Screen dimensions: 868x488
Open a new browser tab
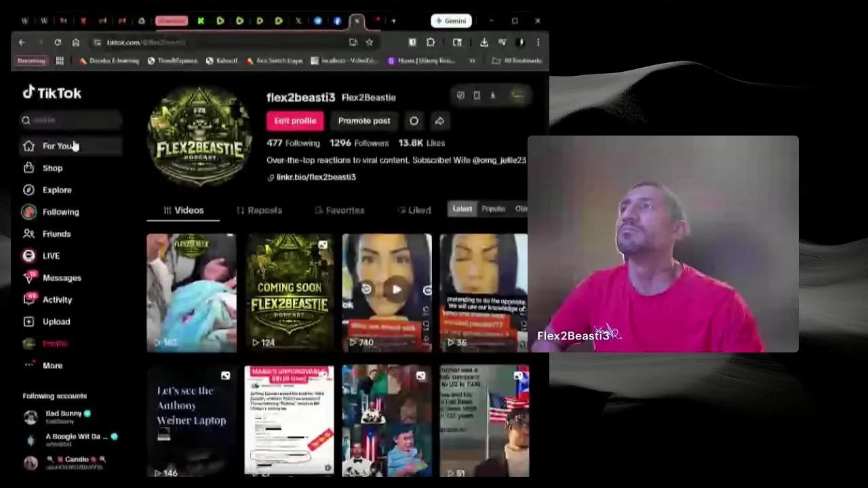pyautogui.click(x=393, y=21)
